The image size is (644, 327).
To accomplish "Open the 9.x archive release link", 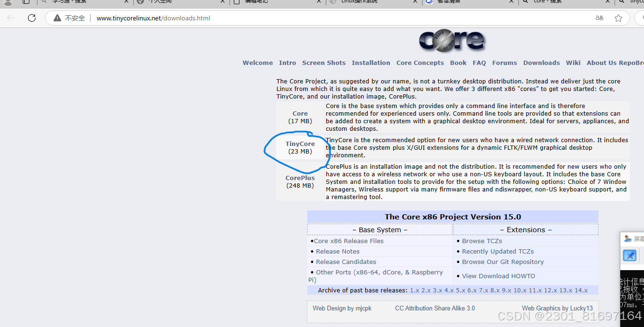I will click(506, 290).
